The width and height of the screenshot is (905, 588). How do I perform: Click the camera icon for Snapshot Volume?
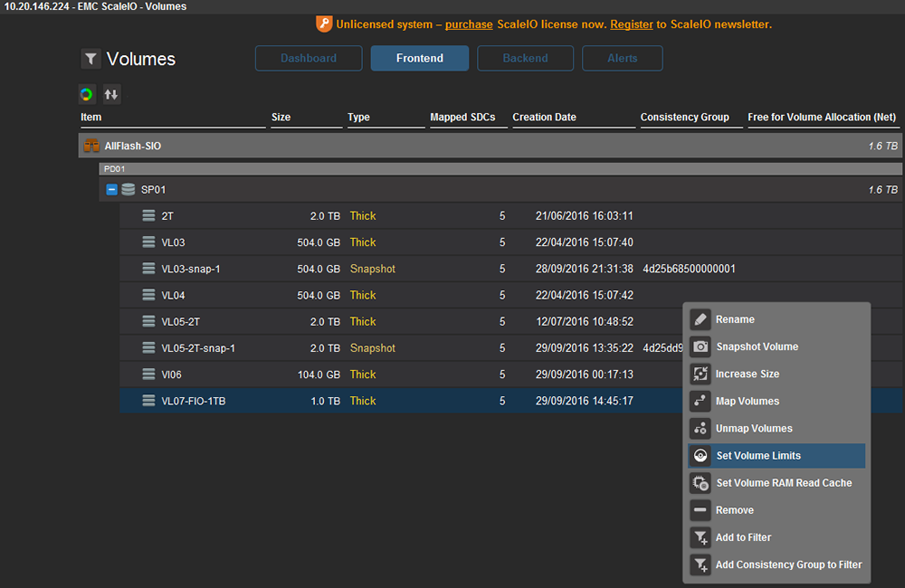(700, 346)
